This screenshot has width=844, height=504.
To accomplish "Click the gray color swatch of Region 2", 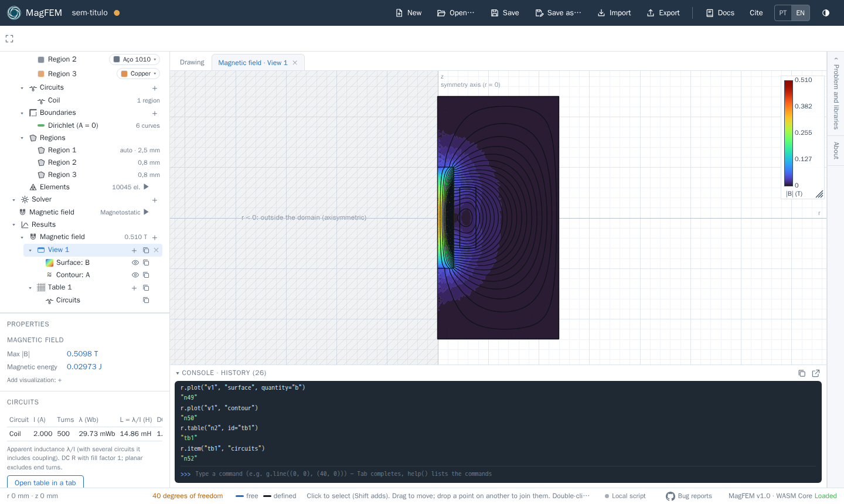I will point(41,60).
